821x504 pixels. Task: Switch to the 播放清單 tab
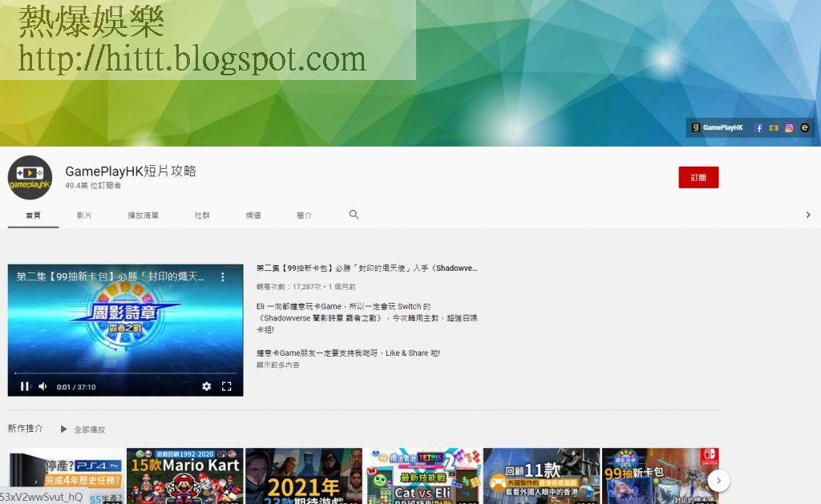143,215
